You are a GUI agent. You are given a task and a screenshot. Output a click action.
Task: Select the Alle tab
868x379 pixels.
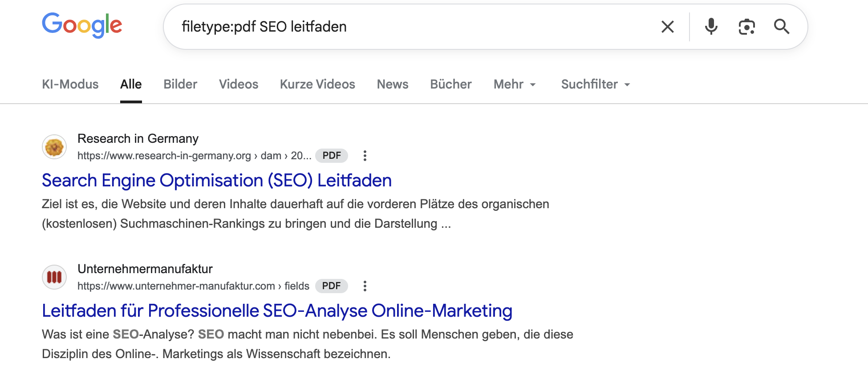131,84
